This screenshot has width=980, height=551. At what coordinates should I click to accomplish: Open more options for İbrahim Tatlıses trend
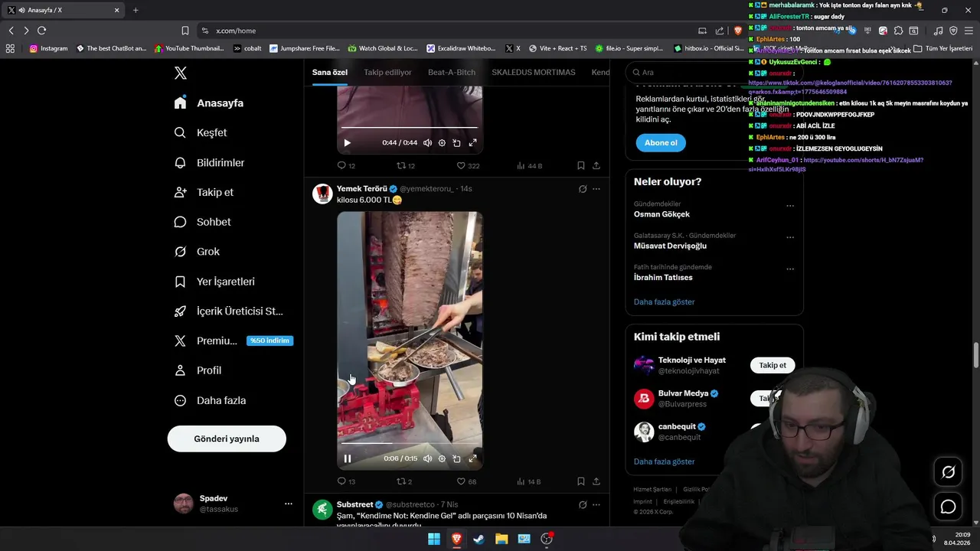click(790, 269)
